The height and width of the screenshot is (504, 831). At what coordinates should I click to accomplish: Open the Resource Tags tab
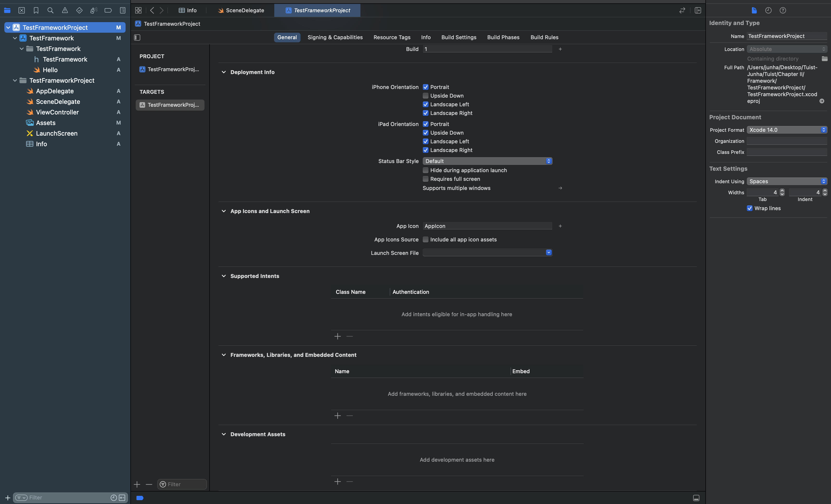click(392, 38)
